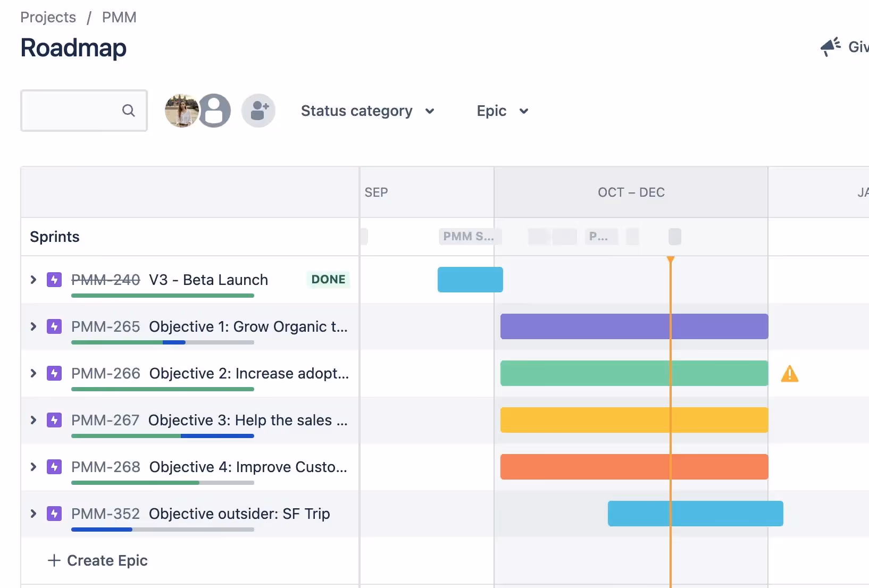
Task: Click the progress bar under PMM-267
Action: (x=163, y=436)
